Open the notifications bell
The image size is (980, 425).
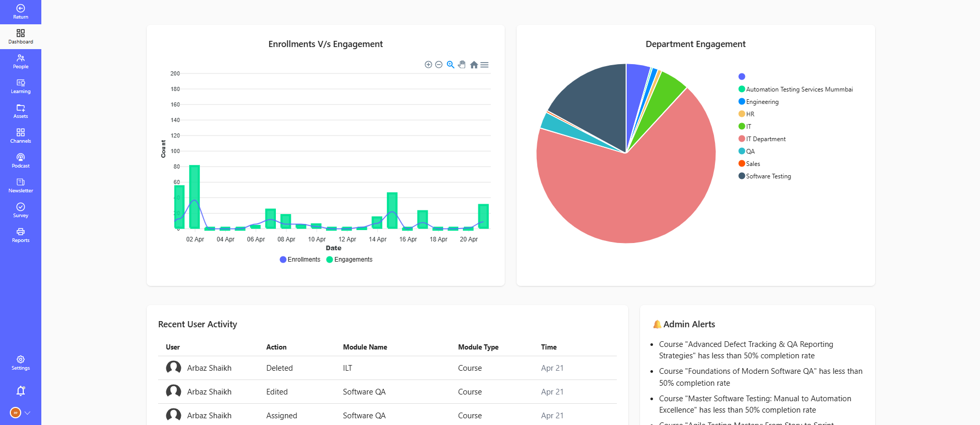[21, 391]
